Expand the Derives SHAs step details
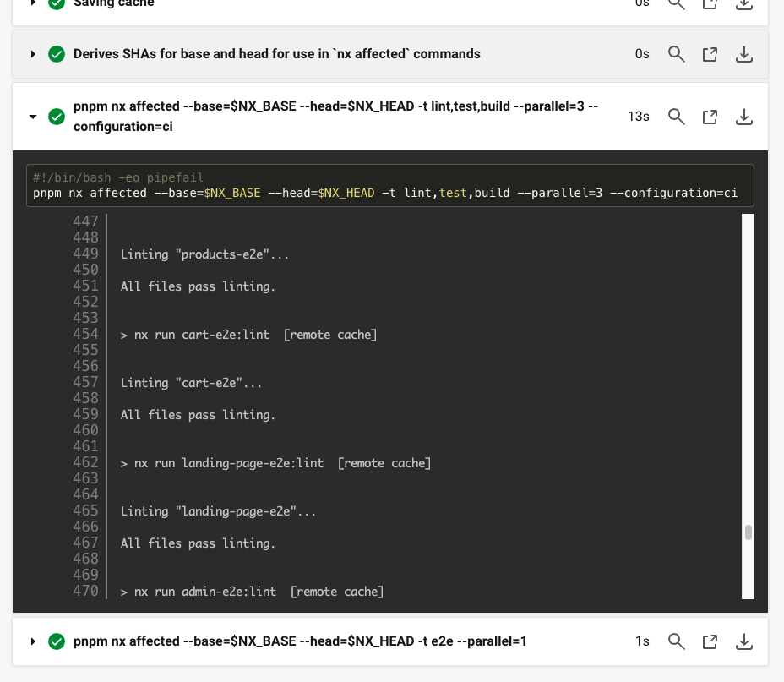Screen dimensions: 784x682 32,53
